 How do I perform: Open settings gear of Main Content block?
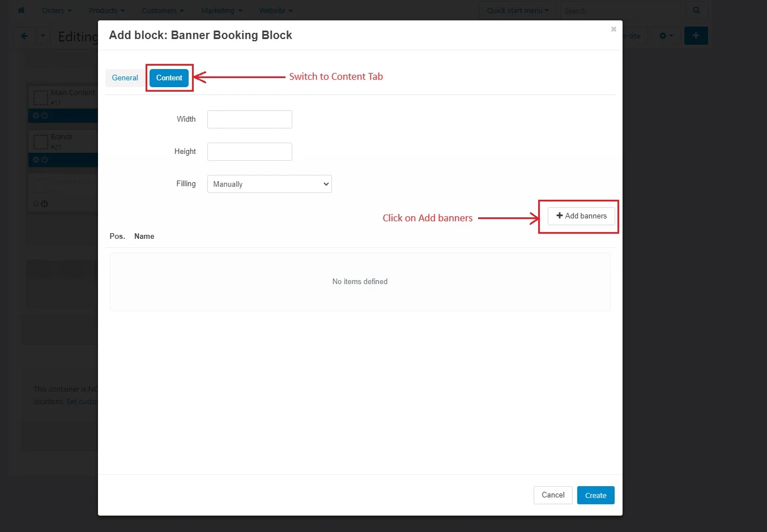tap(36, 115)
